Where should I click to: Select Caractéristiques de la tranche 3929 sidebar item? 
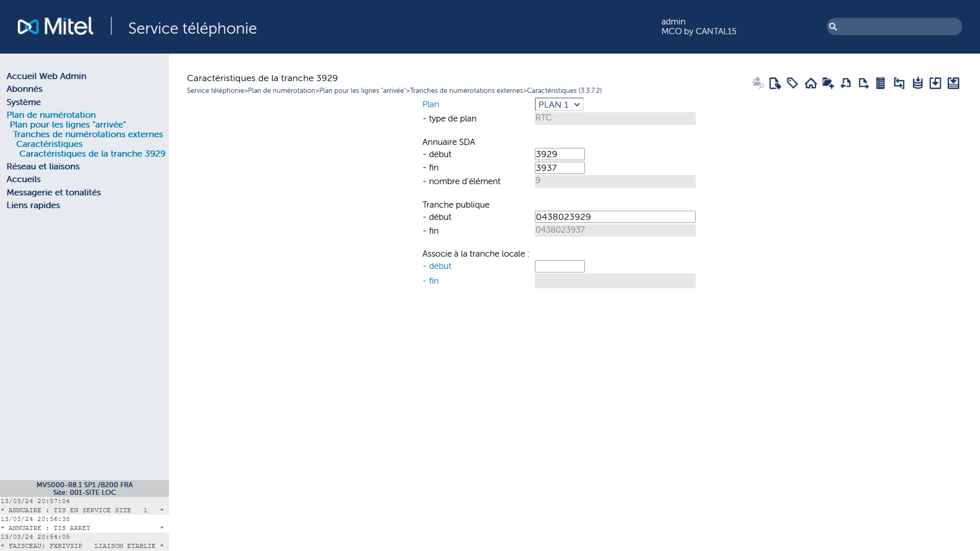(x=92, y=154)
